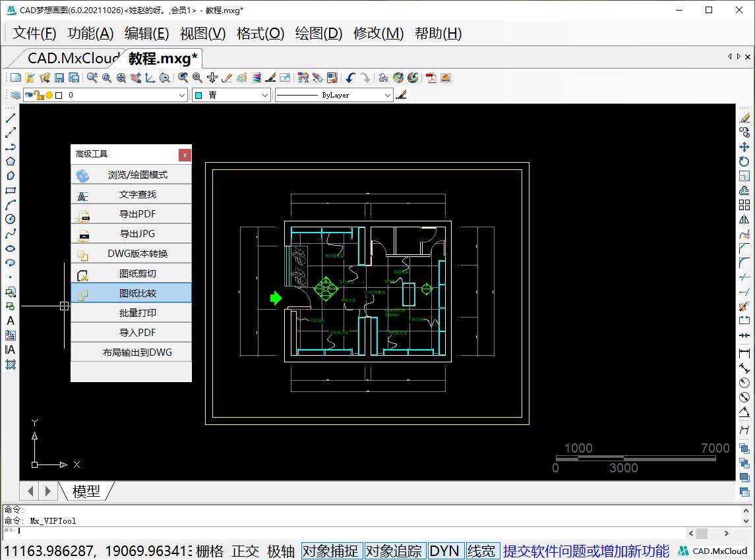Image resolution: width=755 pixels, height=560 pixels.
Task: Switch to the CAD.MxCloud document tab
Action: click(x=73, y=58)
